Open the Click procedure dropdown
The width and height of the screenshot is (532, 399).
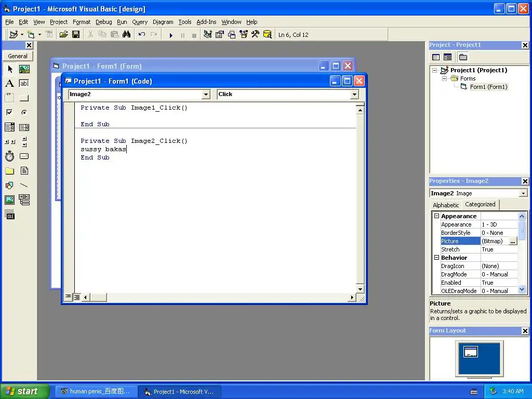click(354, 95)
